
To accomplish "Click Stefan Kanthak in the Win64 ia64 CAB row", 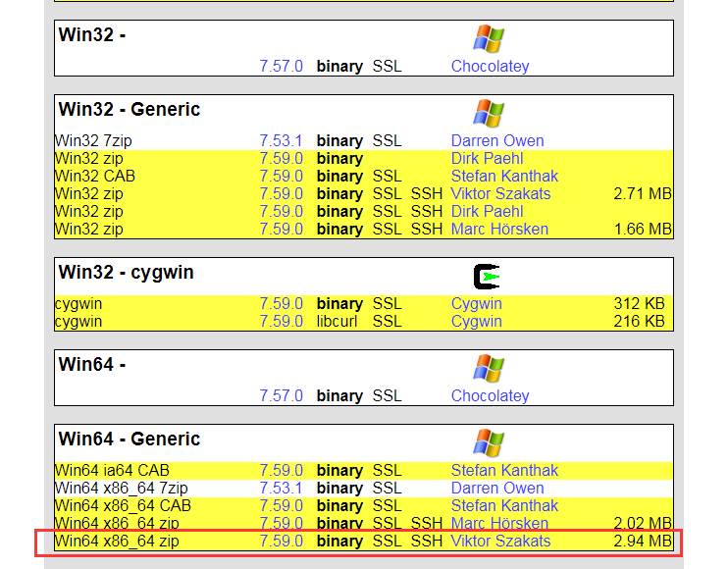I will point(504,471).
